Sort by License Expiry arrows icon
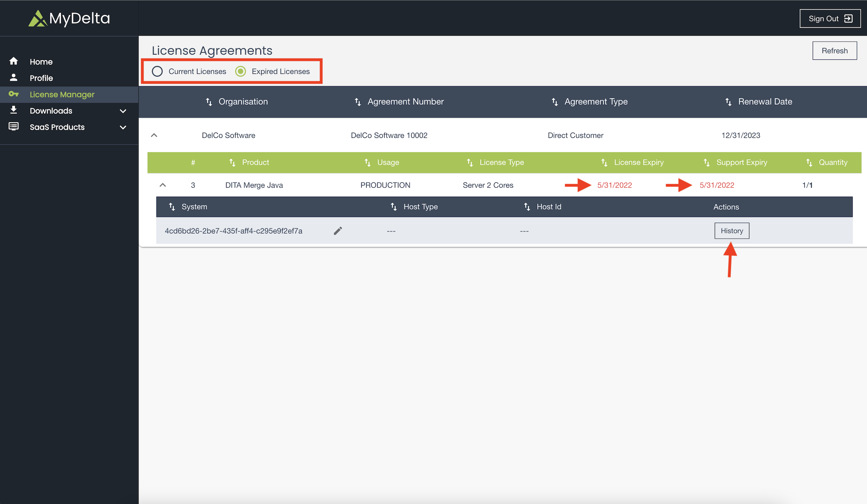This screenshot has height=504, width=867. tap(604, 162)
